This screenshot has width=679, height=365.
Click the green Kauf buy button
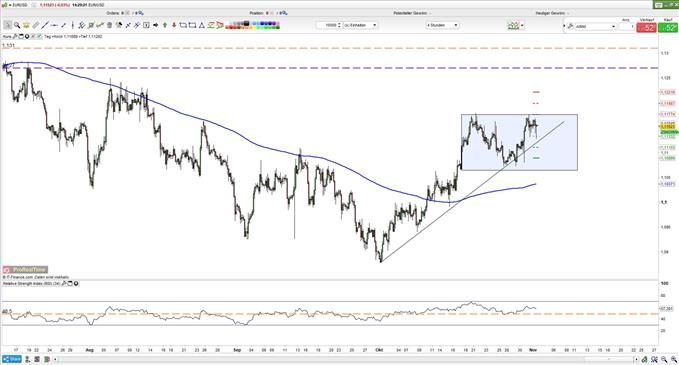(668, 27)
